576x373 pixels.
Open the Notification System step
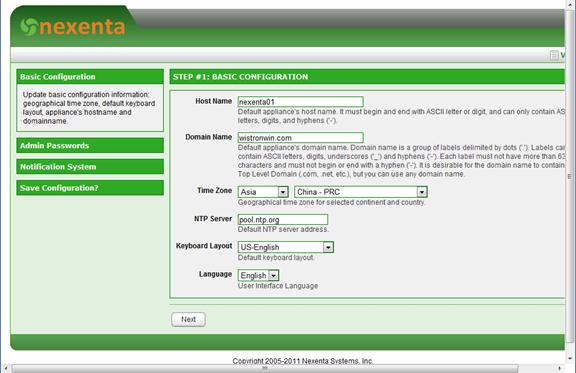(x=90, y=167)
